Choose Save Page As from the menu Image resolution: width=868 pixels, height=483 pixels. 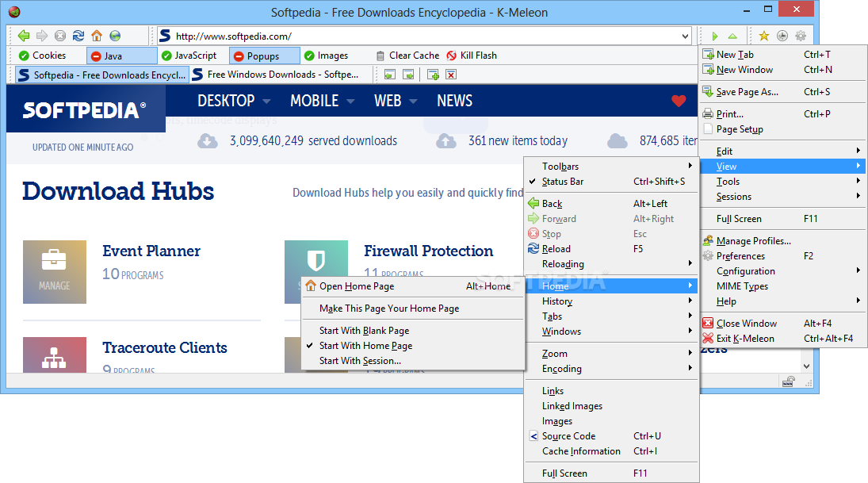[783, 92]
